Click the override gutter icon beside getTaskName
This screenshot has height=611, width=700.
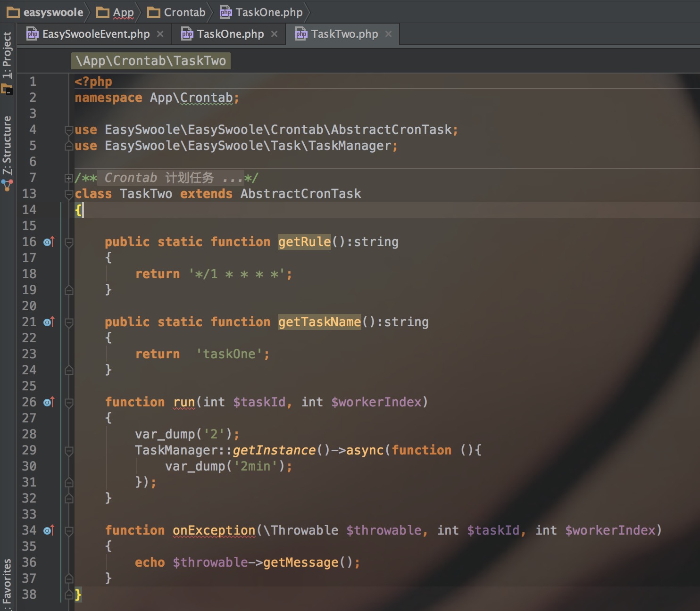(48, 322)
